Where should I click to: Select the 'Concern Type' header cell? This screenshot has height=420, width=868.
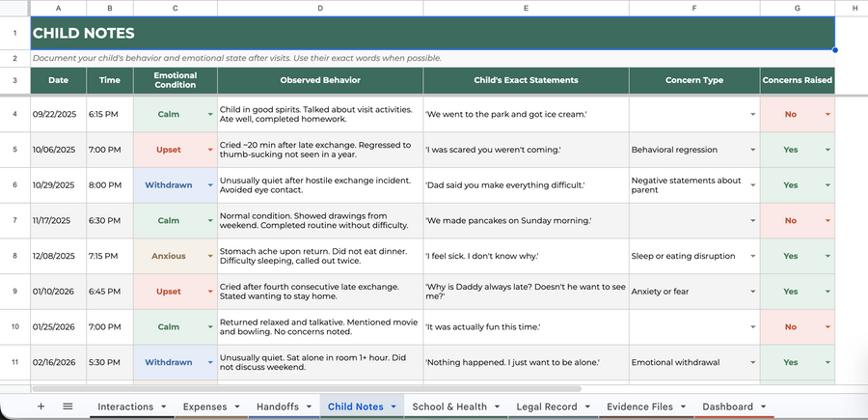point(694,80)
